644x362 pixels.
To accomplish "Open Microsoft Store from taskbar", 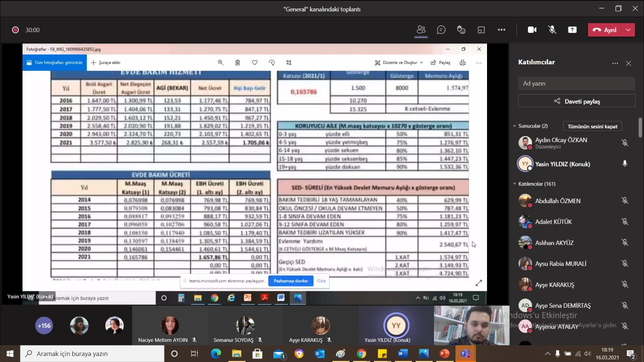I will tap(257, 354).
